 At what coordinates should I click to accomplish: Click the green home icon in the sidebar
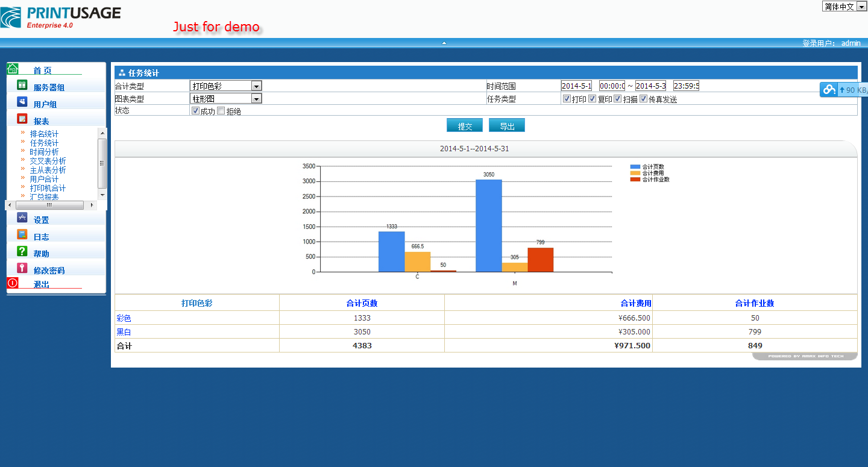13,69
